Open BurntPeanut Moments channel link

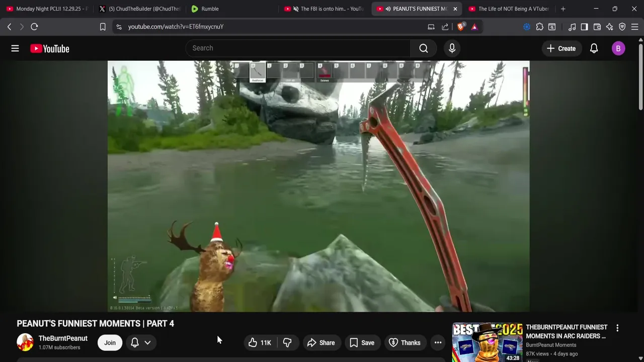click(551, 345)
